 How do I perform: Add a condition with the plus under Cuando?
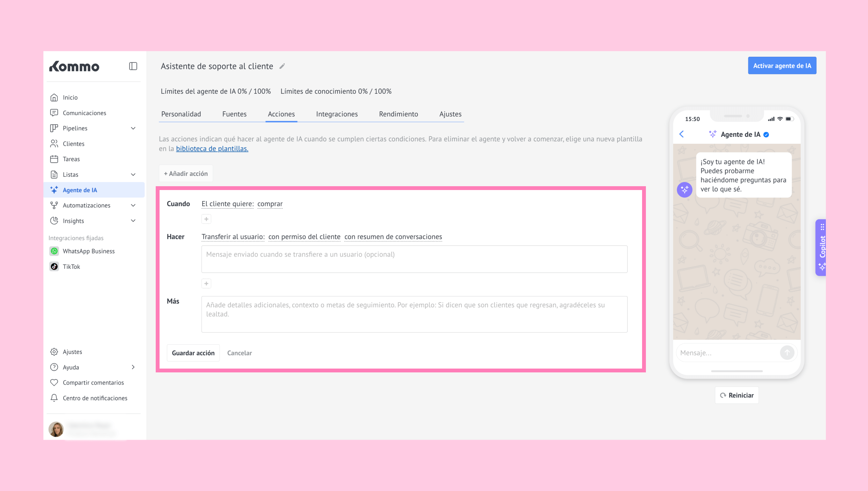(206, 219)
